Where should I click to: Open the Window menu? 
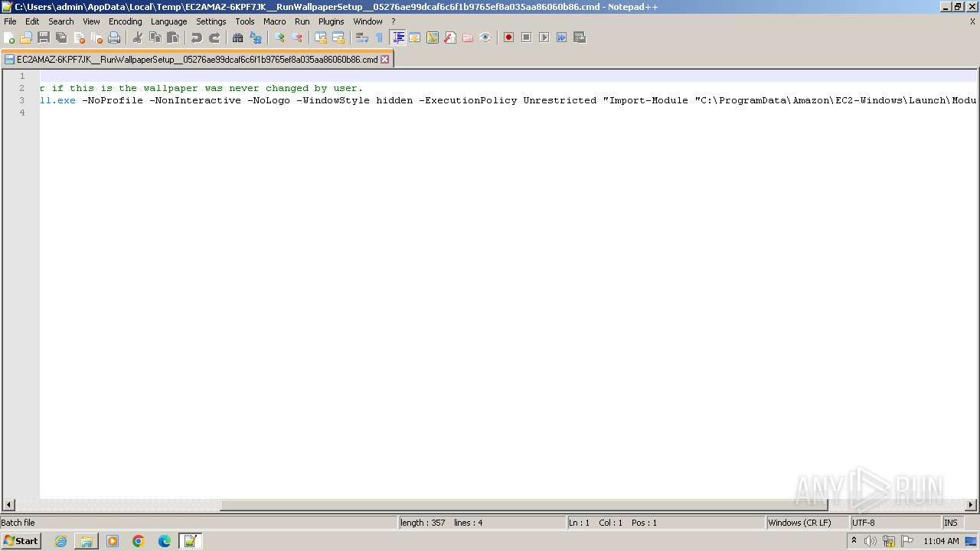[x=367, y=21]
